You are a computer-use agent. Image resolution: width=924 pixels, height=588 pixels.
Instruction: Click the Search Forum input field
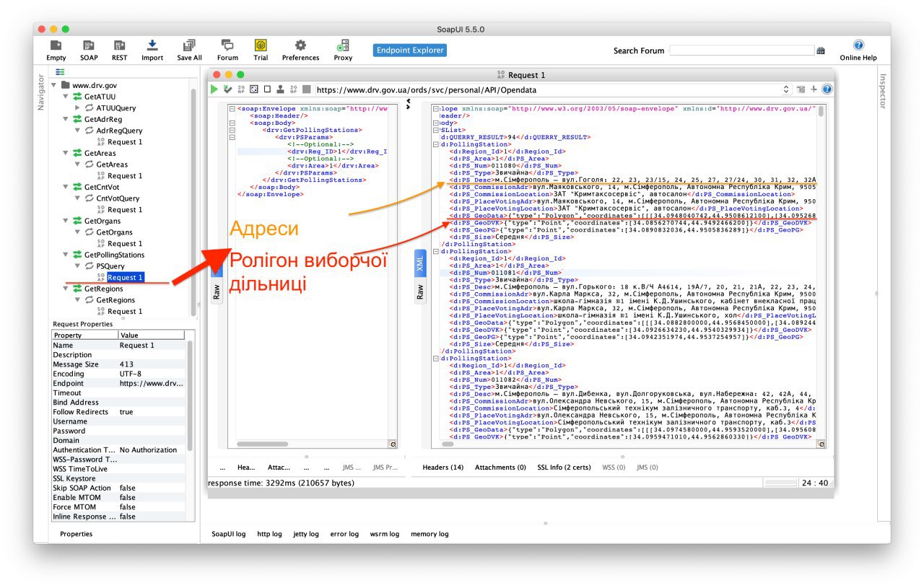(741, 51)
